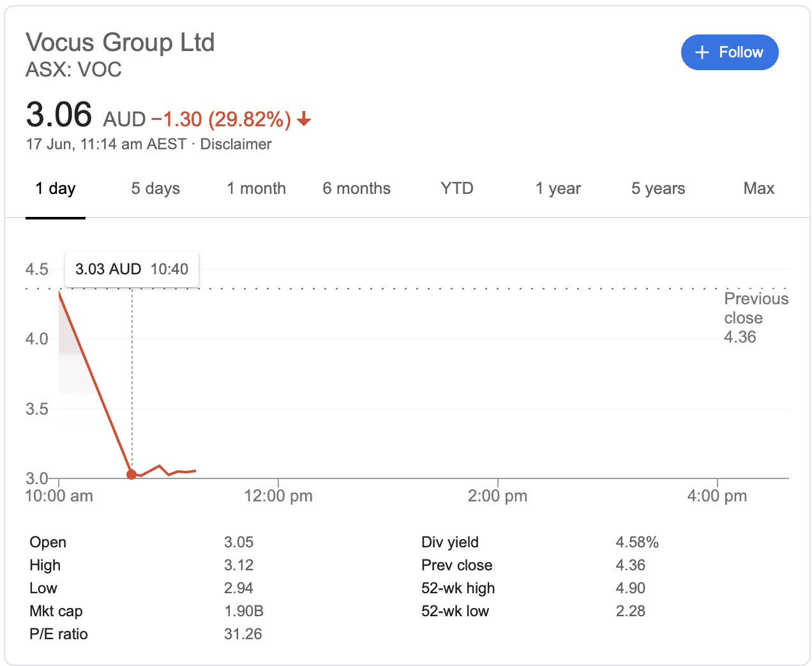Select the Max time range
Viewport: 812px width, 666px height.
click(x=758, y=188)
